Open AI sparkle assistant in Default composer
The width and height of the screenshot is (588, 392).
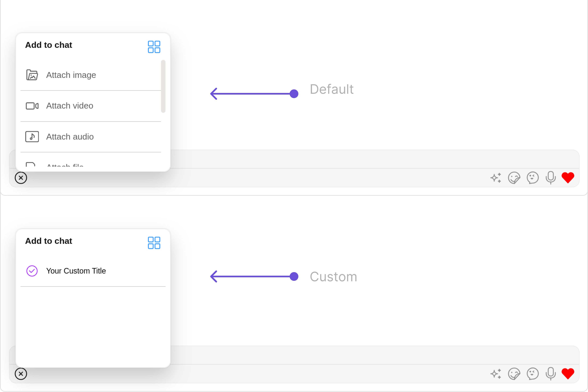pyautogui.click(x=496, y=178)
